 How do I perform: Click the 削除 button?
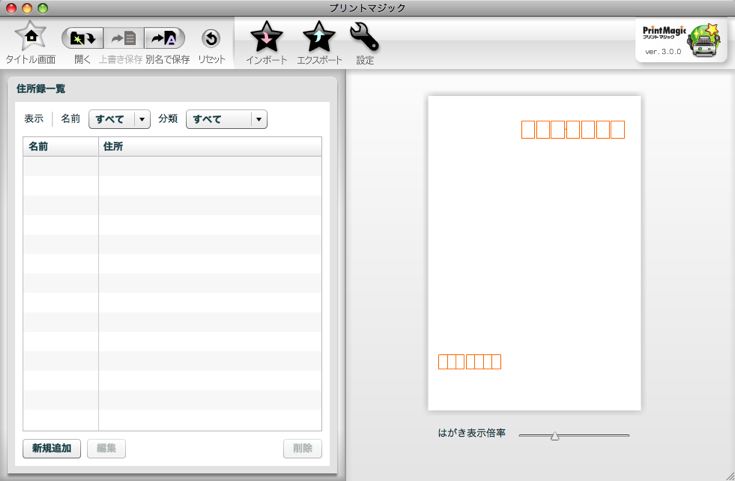click(302, 449)
